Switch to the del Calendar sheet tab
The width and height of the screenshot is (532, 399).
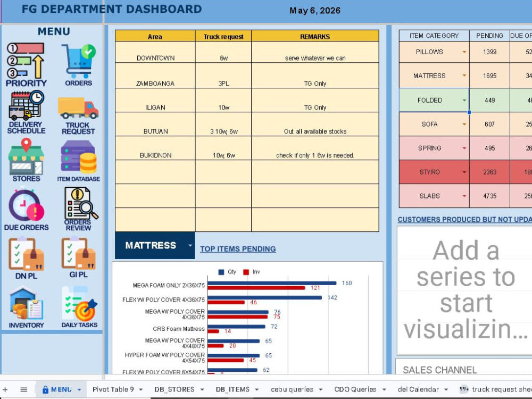(418, 389)
